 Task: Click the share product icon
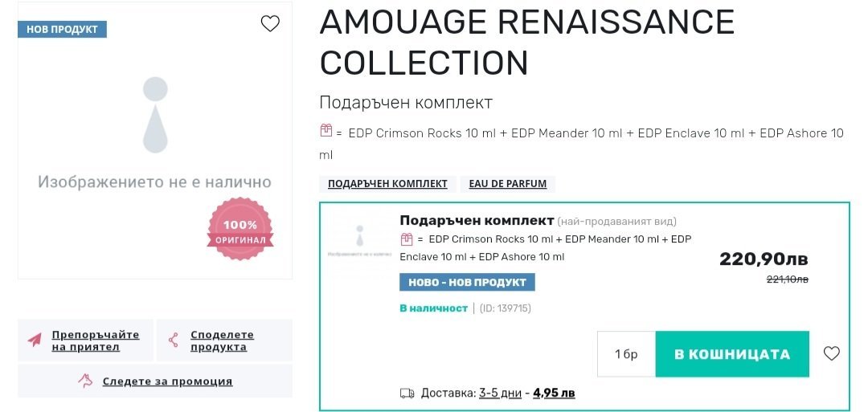coord(174,340)
